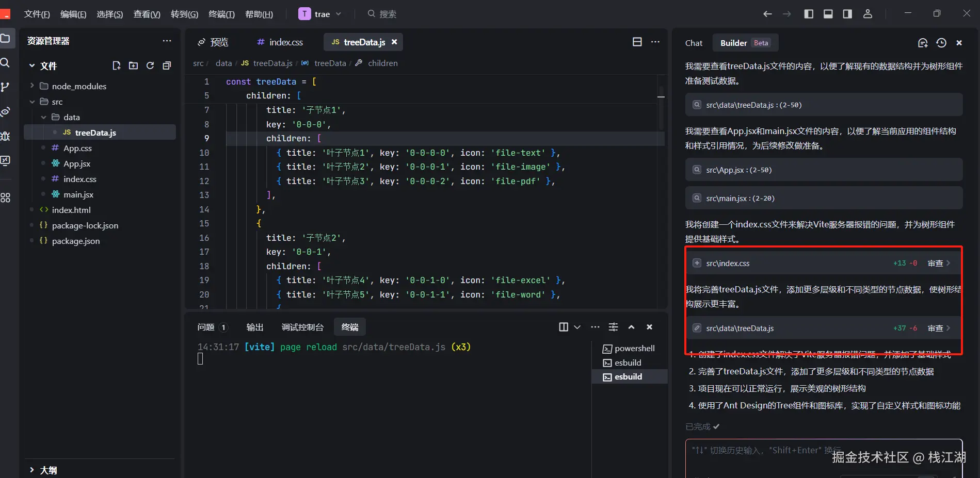Create a new folder in the explorer
The image size is (980, 478).
[x=133, y=65]
